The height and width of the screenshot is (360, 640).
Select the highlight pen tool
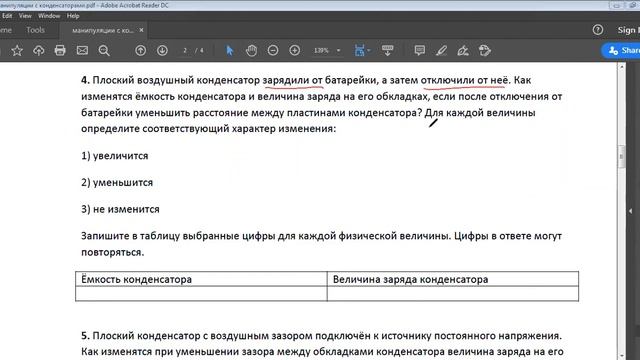tap(441, 51)
